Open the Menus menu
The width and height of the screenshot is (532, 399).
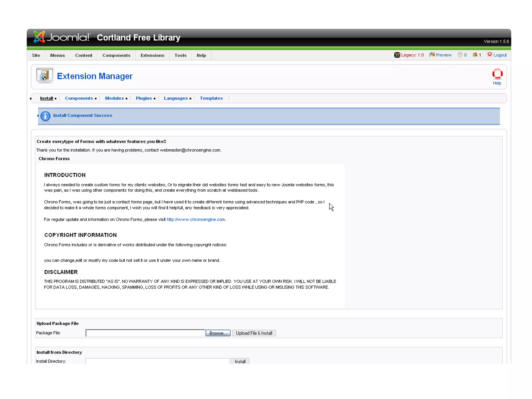(x=57, y=55)
